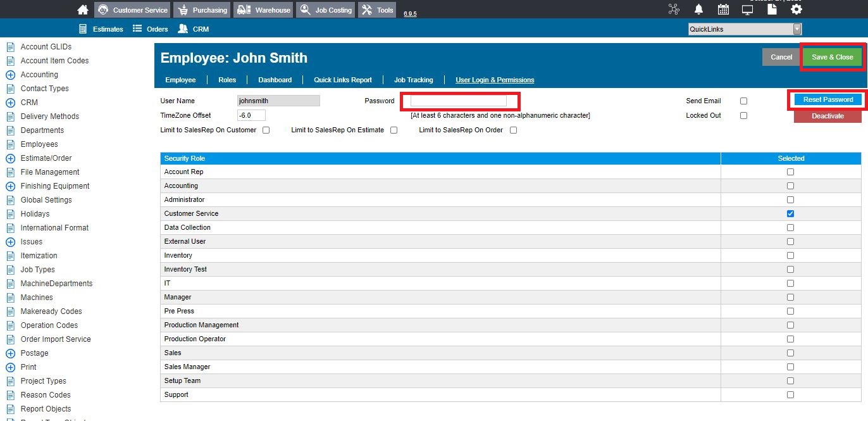Viewport: 868px width, 421px height.
Task: Open the Job Costing menu
Action: tap(325, 10)
